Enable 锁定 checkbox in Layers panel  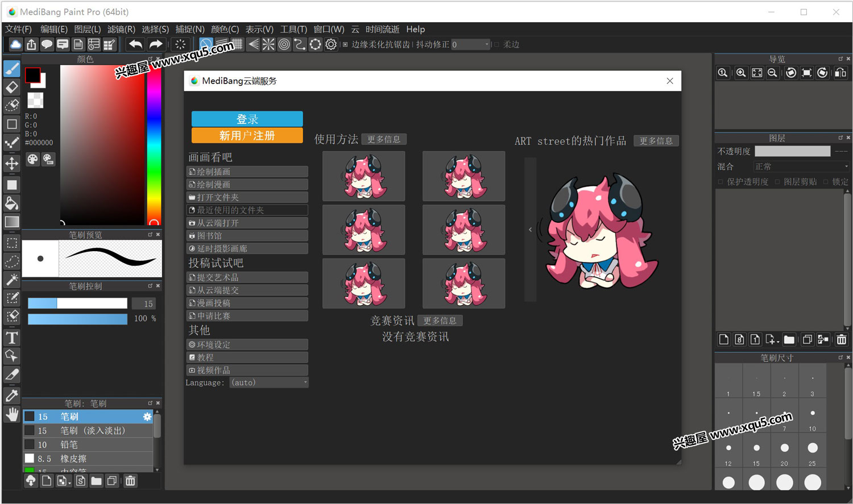[826, 182]
